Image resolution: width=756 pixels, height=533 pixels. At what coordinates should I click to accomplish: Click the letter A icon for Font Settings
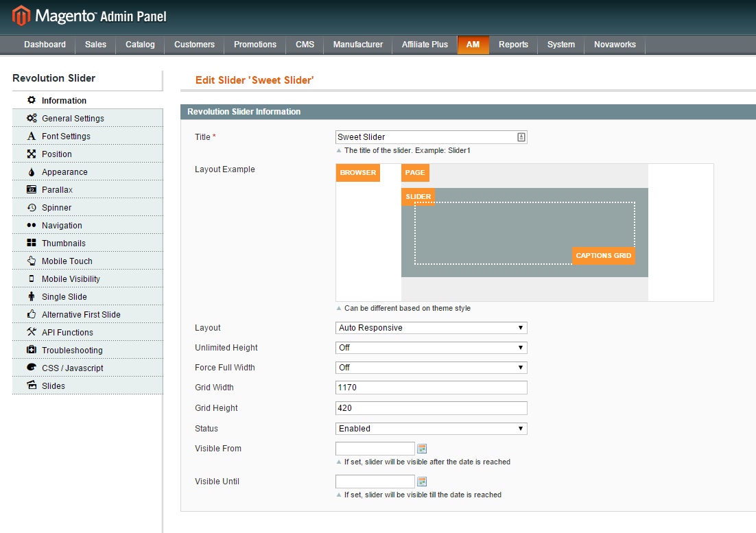[x=32, y=136]
